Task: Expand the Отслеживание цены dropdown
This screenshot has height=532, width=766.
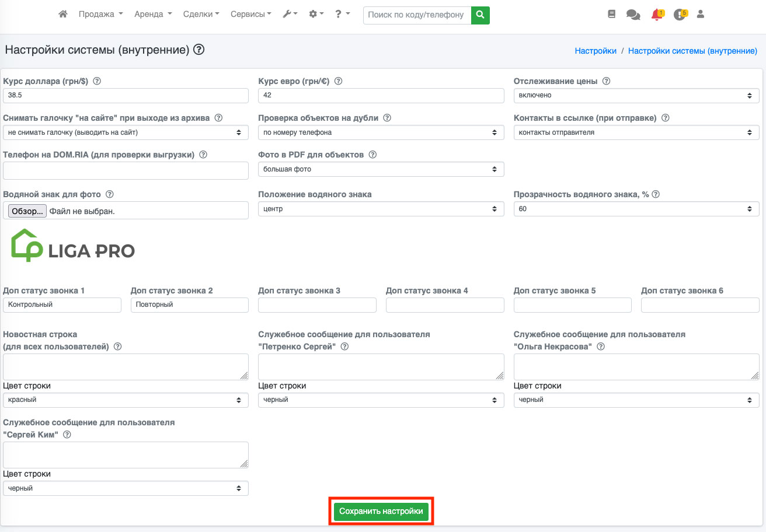Action: [x=636, y=96]
